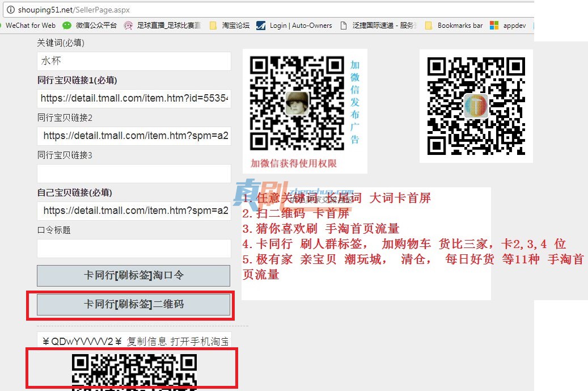Screen dimensions: 588x391
Task: Click the colorful appdev bookmark icon
Action: coord(494,26)
